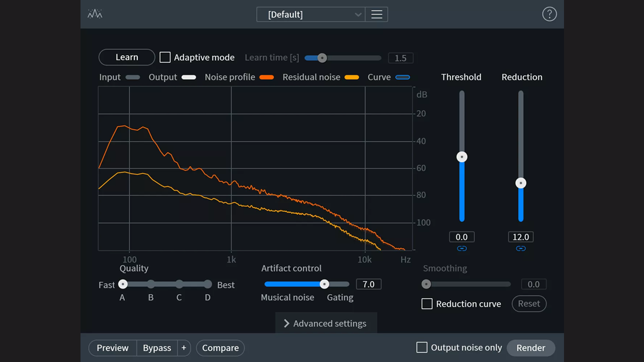Select Quality stop D
Viewport: 644px width, 362px height.
pos(208,285)
